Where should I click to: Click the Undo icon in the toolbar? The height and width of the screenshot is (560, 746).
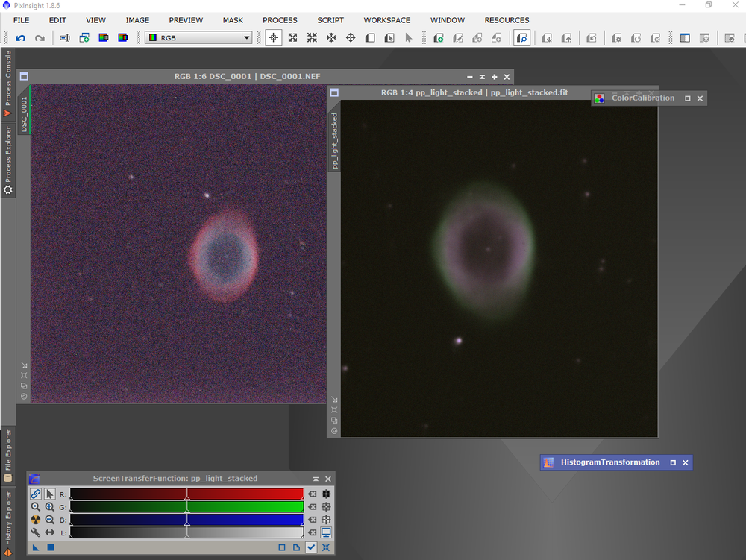(x=20, y=37)
